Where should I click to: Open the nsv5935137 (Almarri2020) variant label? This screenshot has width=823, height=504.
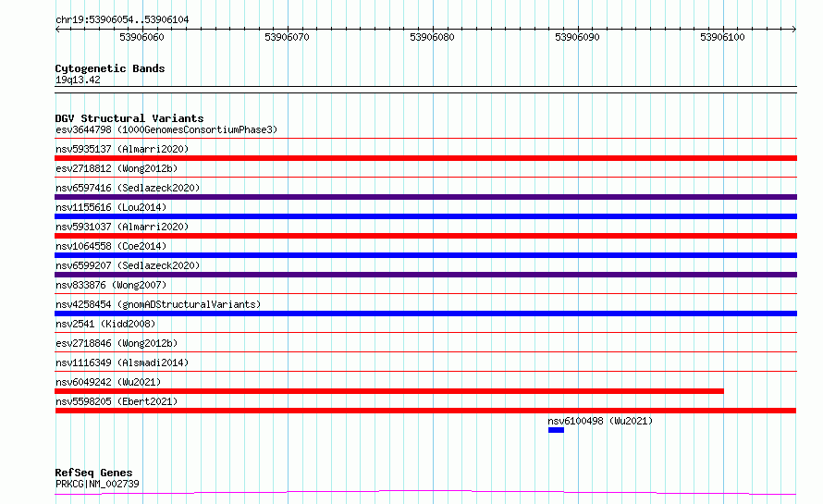coord(122,149)
